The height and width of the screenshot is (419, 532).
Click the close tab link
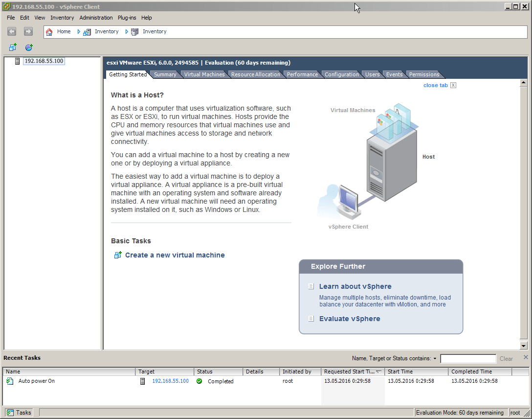(x=435, y=85)
